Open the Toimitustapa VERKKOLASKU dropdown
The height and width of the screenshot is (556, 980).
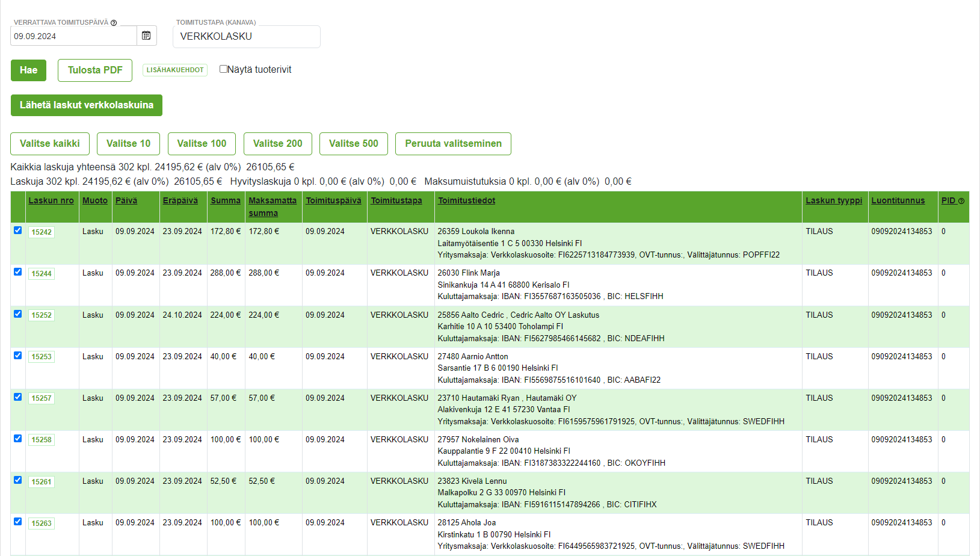(x=247, y=36)
